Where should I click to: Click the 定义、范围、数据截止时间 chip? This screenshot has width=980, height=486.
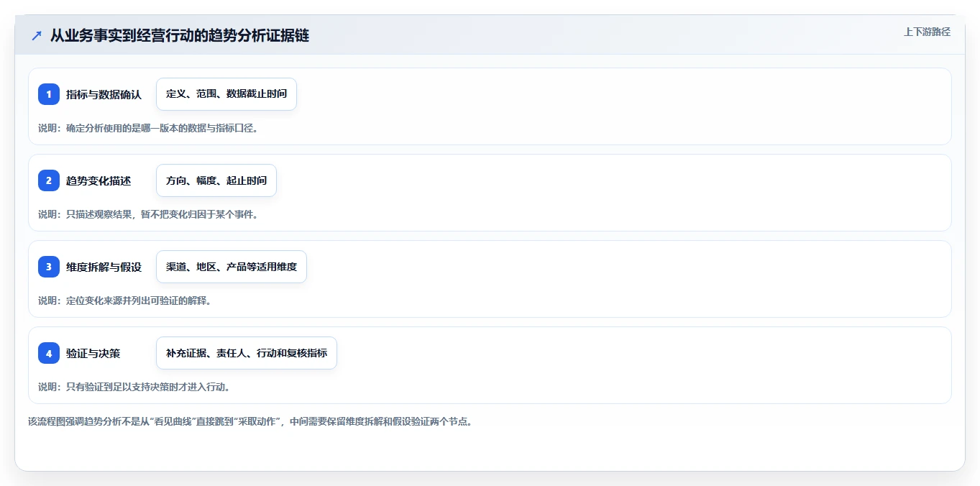tap(226, 94)
